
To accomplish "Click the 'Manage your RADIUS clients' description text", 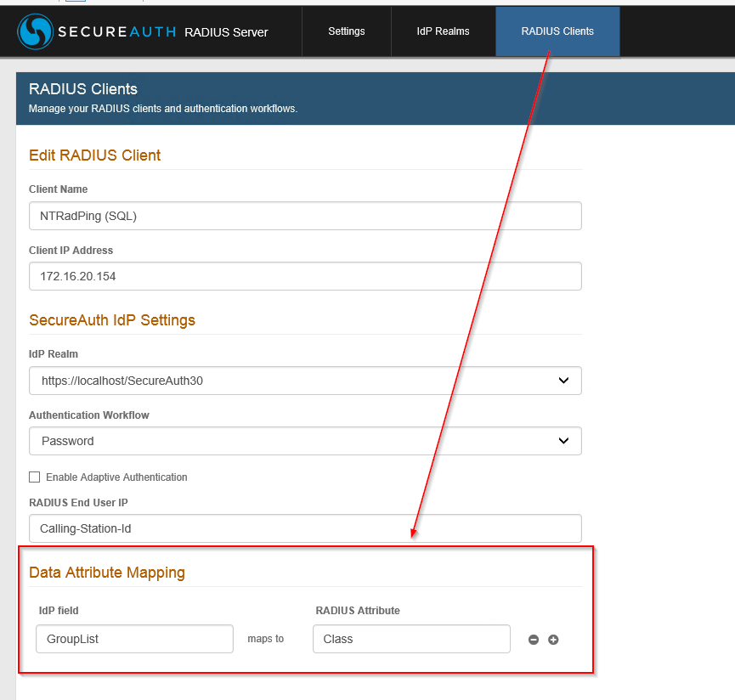I will pyautogui.click(x=163, y=109).
